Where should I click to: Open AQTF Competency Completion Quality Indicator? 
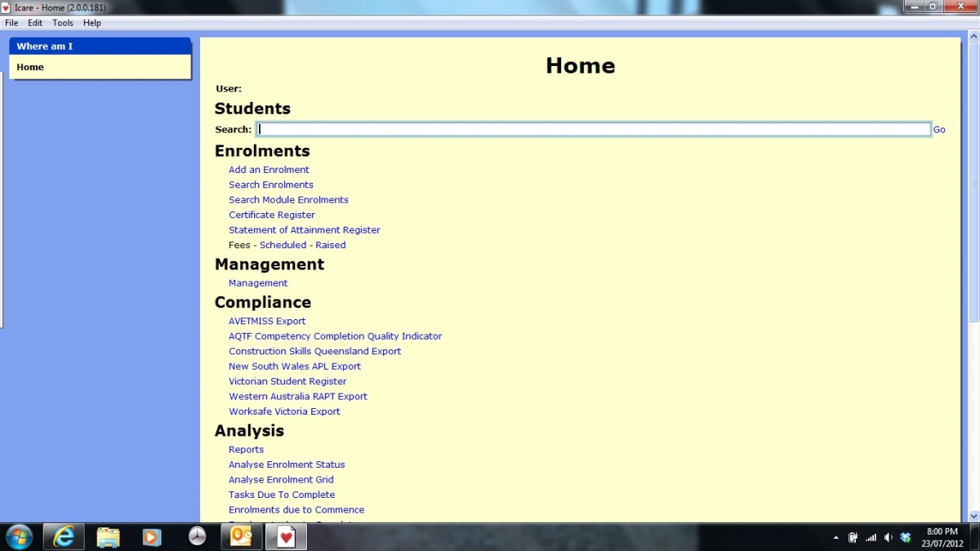coord(335,336)
